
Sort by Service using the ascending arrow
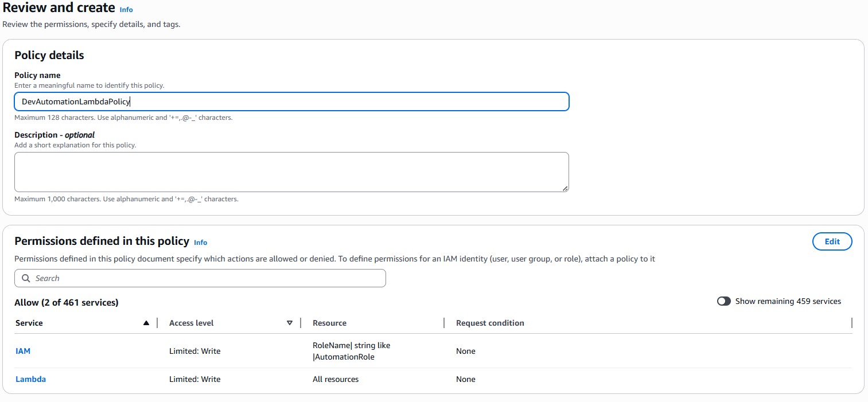pos(146,323)
